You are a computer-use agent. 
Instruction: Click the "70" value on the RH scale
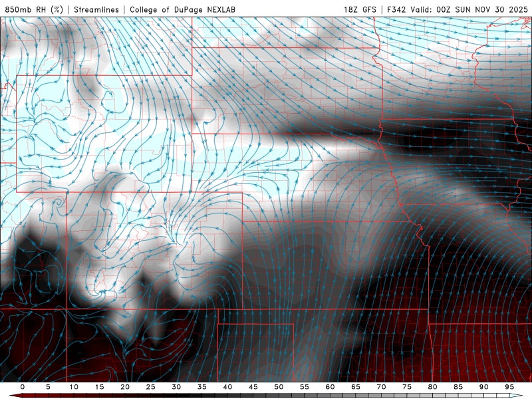[381, 387]
